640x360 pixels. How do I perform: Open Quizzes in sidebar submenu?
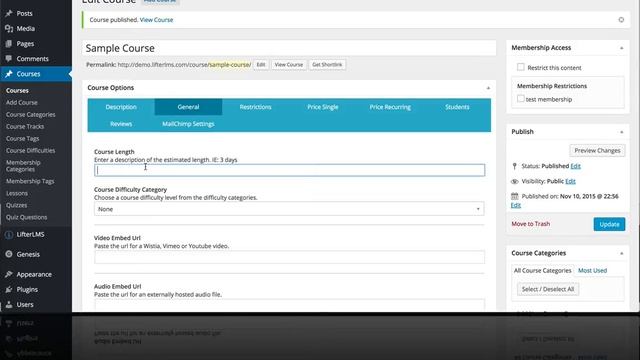pyautogui.click(x=16, y=205)
